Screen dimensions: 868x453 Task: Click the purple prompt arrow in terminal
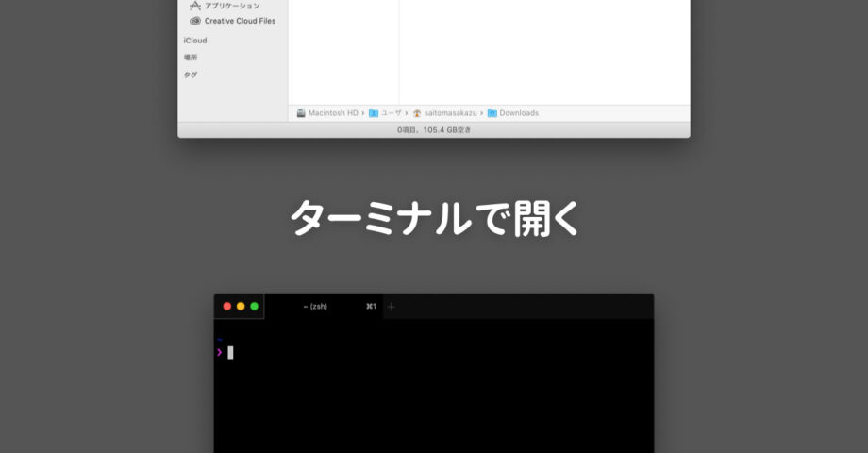point(220,352)
